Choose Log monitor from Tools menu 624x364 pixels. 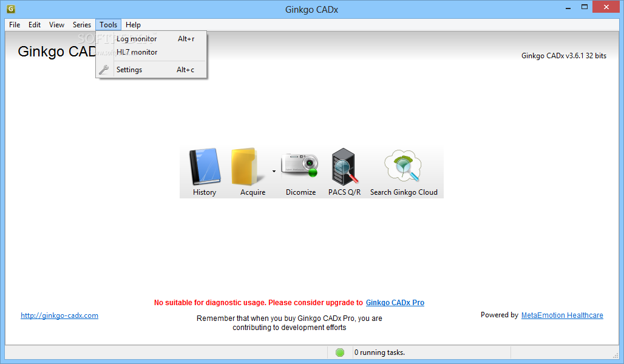151,39
